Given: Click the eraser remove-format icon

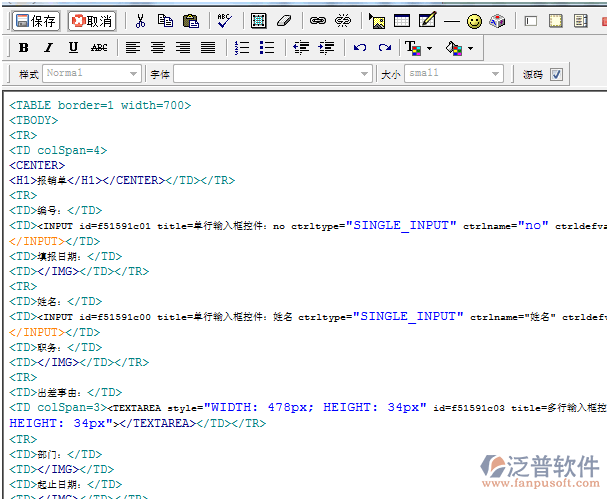Looking at the screenshot, I should point(283,21).
